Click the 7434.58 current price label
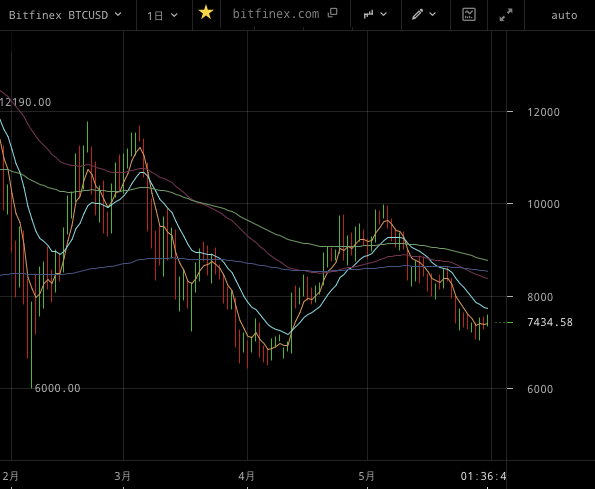This screenshot has height=489, width=595. 549,322
